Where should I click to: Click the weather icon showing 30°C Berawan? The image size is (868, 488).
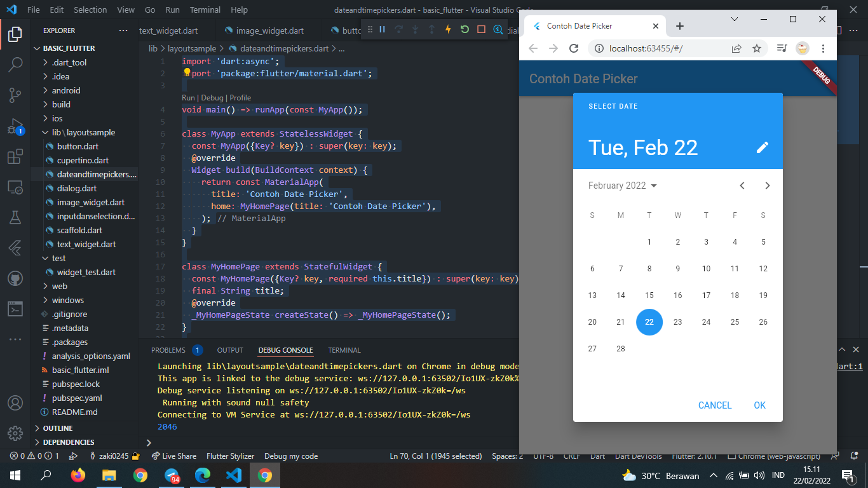coord(629,475)
